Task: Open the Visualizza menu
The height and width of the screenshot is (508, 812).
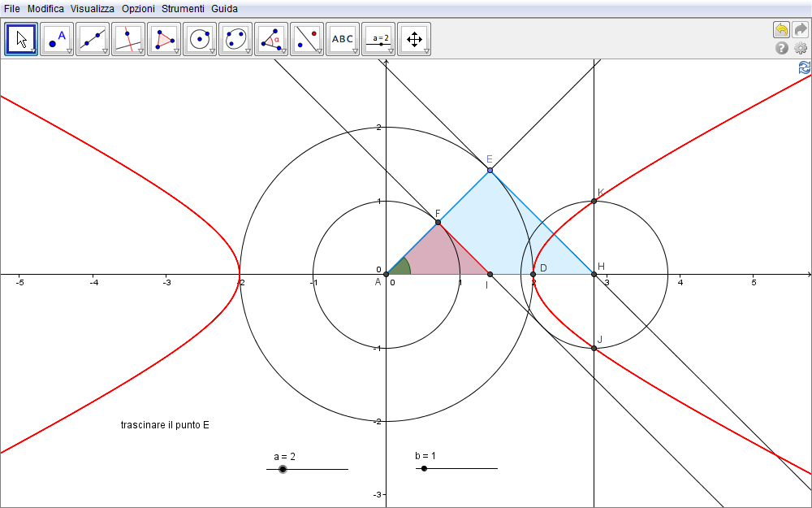Action: 92,8
